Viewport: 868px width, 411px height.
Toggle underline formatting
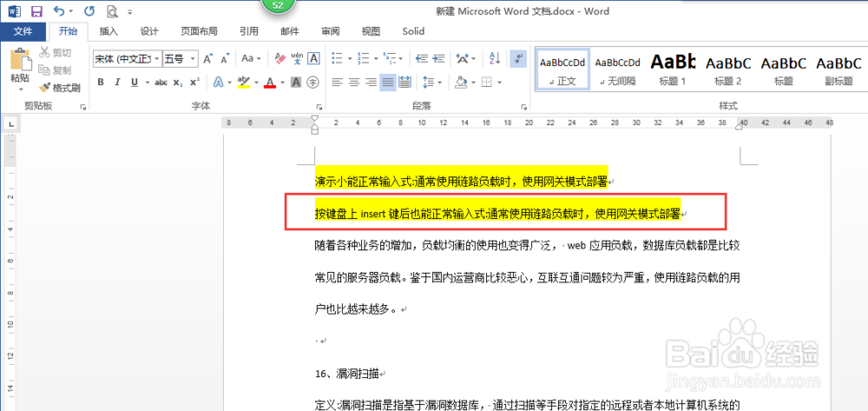point(135,83)
